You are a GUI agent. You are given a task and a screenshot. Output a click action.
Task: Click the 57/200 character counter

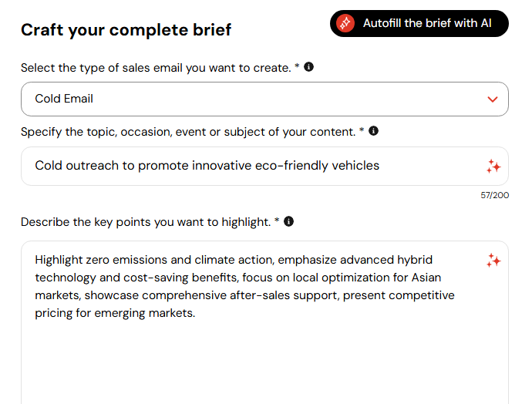[495, 195]
